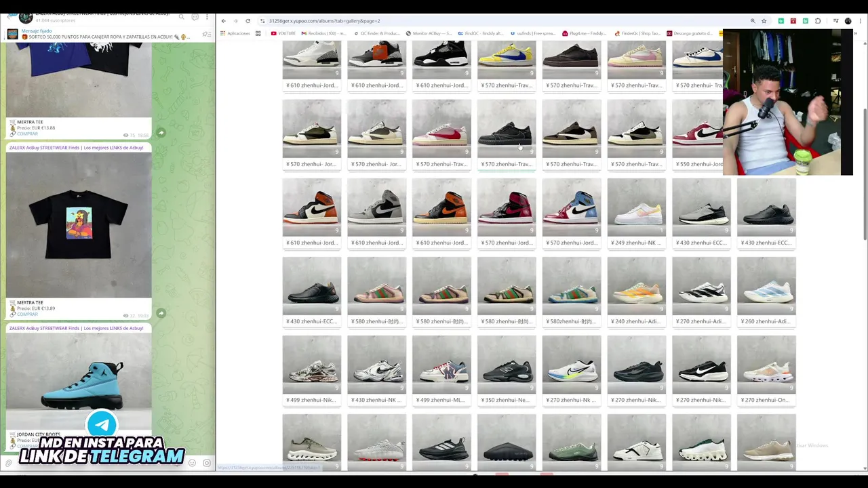Open the pinned messages list icon
This screenshot has width=868, height=488.
206,34
